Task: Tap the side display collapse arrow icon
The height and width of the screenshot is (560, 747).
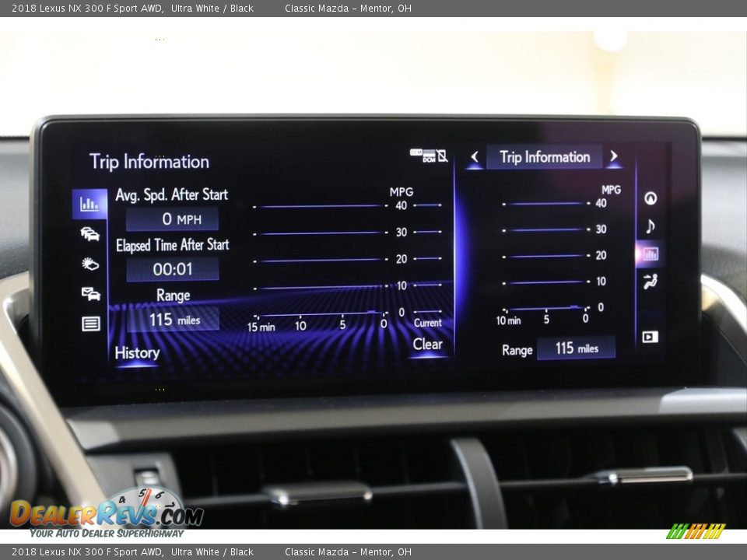Action: (651, 337)
